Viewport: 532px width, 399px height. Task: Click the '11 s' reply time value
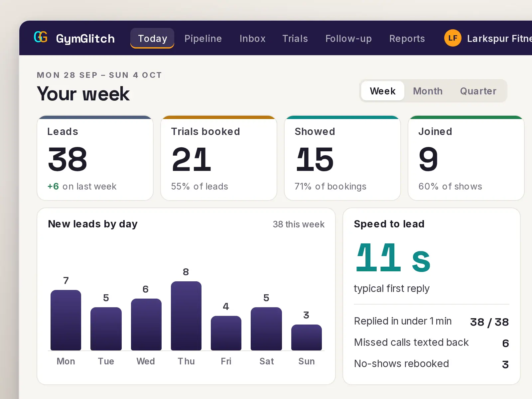click(x=393, y=257)
